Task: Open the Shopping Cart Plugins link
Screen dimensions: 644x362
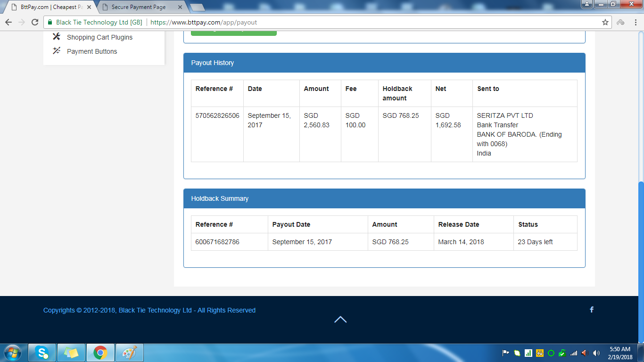Action: [99, 37]
